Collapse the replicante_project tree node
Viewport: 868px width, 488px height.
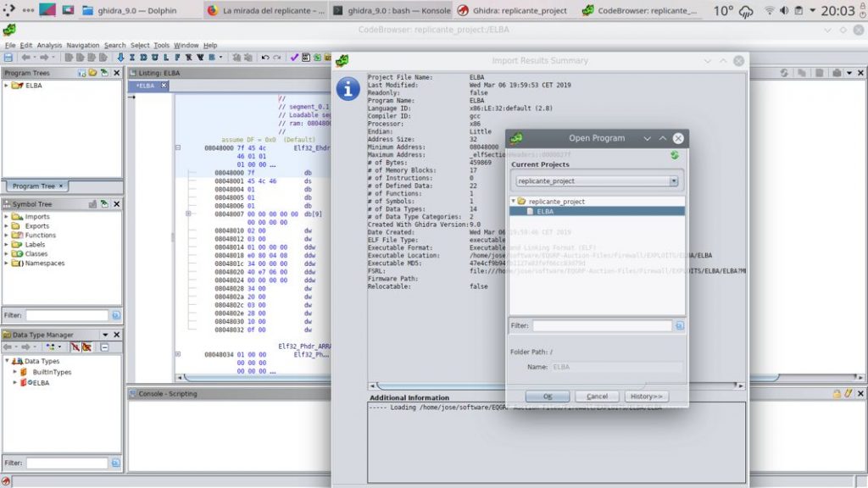[513, 202]
